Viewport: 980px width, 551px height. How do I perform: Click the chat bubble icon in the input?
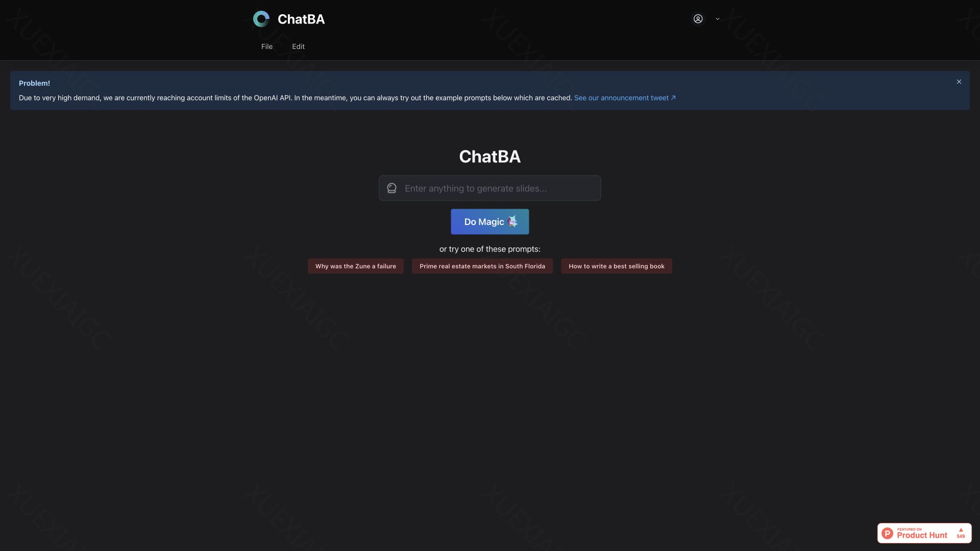pyautogui.click(x=391, y=188)
